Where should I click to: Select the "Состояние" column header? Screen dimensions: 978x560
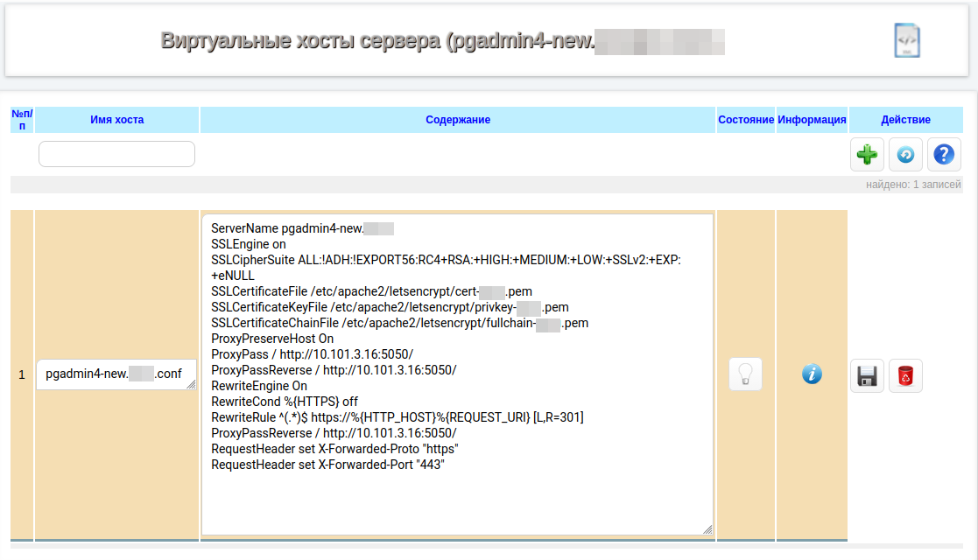(x=745, y=120)
